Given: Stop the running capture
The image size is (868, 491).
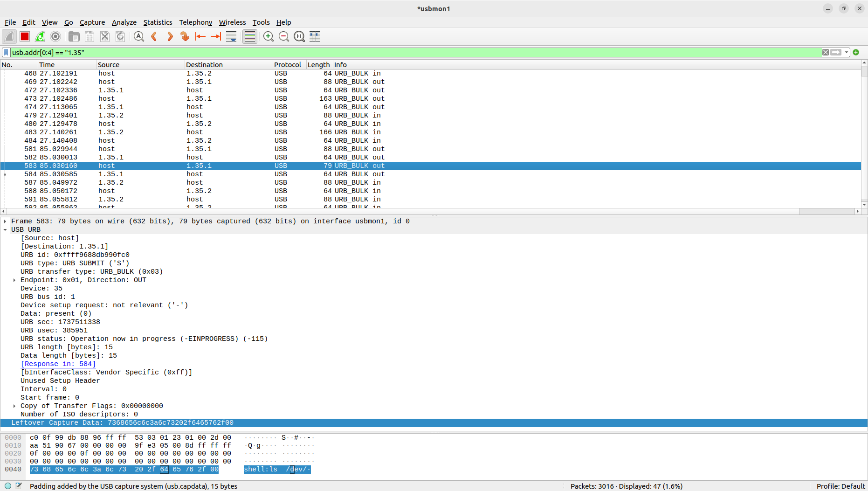Looking at the screenshot, I should point(24,36).
